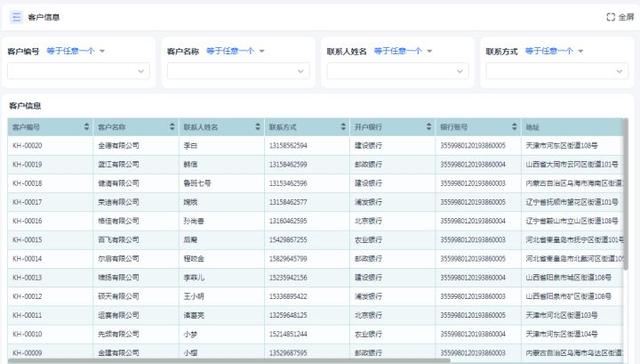Expand the 联系方式 filter value combo box
The height and width of the screenshot is (364, 640).
pos(557,71)
